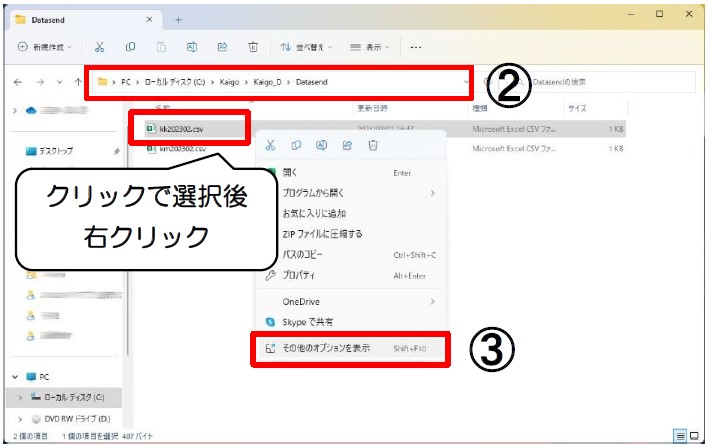Select ローカル ディスク (C:) in the navigation pane

pyautogui.click(x=68, y=397)
